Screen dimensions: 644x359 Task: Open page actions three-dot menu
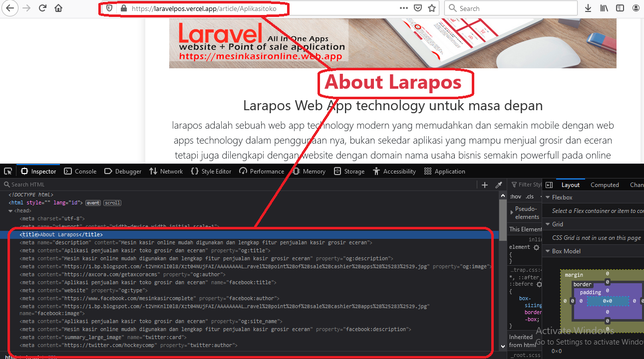pos(404,8)
